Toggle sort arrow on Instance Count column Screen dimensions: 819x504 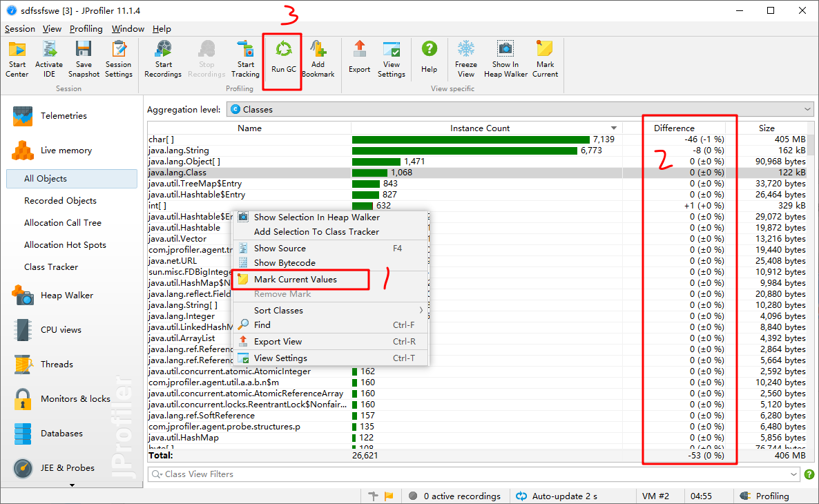pyautogui.click(x=614, y=128)
